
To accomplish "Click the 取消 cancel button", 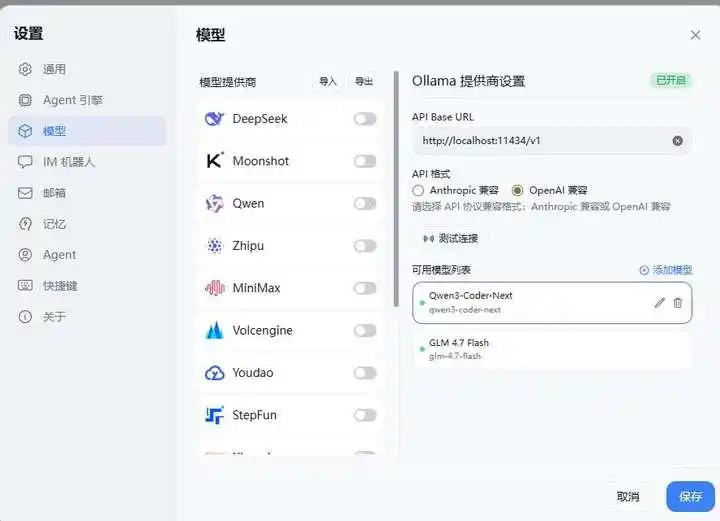I will (628, 496).
